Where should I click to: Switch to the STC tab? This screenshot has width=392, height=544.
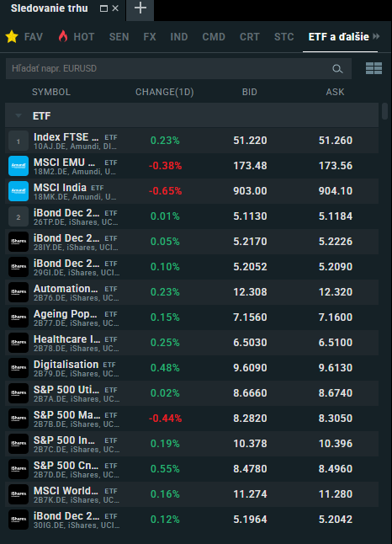pyautogui.click(x=283, y=37)
